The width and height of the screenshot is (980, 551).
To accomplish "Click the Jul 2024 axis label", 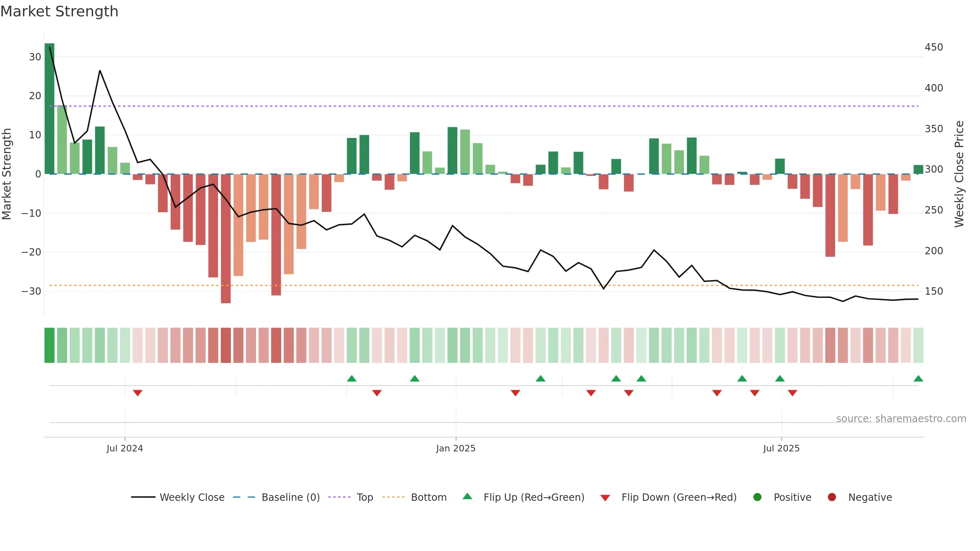I will [x=125, y=448].
